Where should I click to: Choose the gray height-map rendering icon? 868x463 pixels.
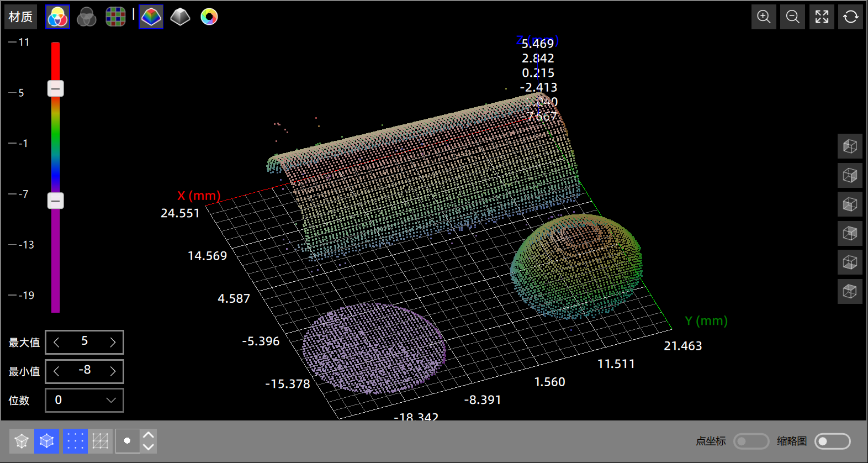pyautogui.click(x=180, y=17)
